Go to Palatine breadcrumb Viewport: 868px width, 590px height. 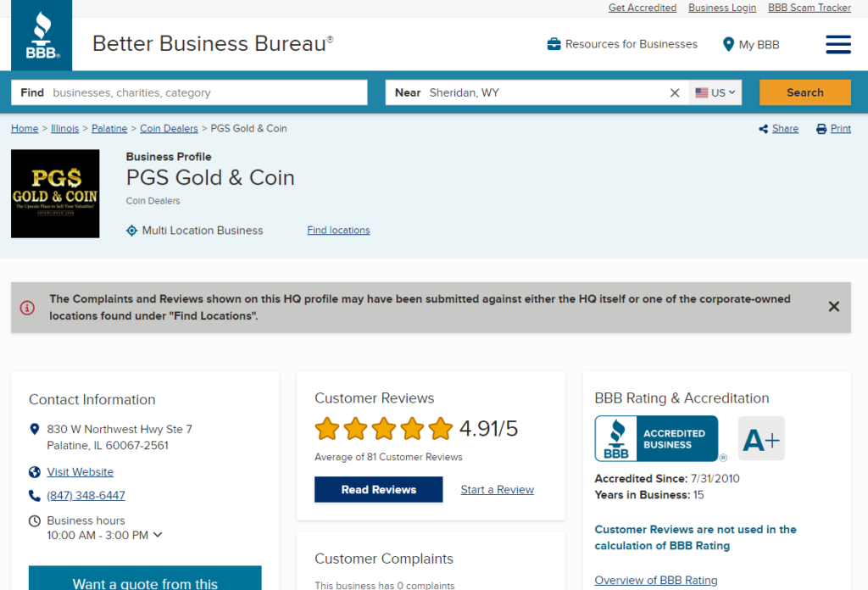point(109,128)
